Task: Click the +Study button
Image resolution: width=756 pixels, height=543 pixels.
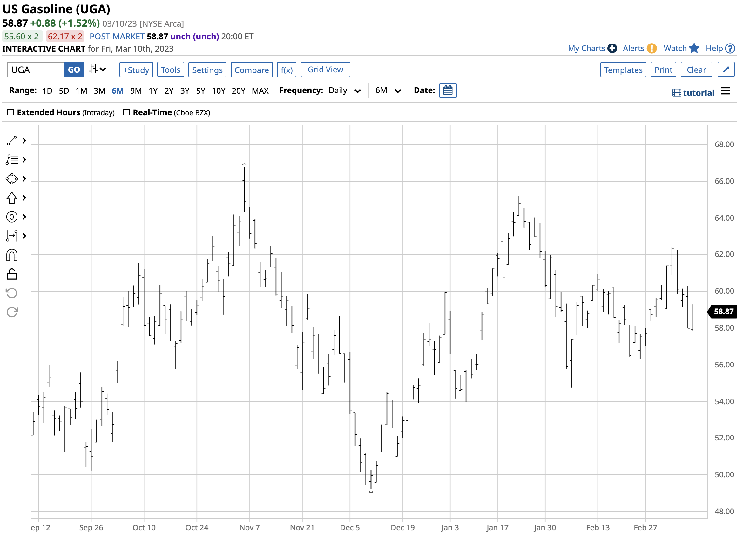Action: 136,70
